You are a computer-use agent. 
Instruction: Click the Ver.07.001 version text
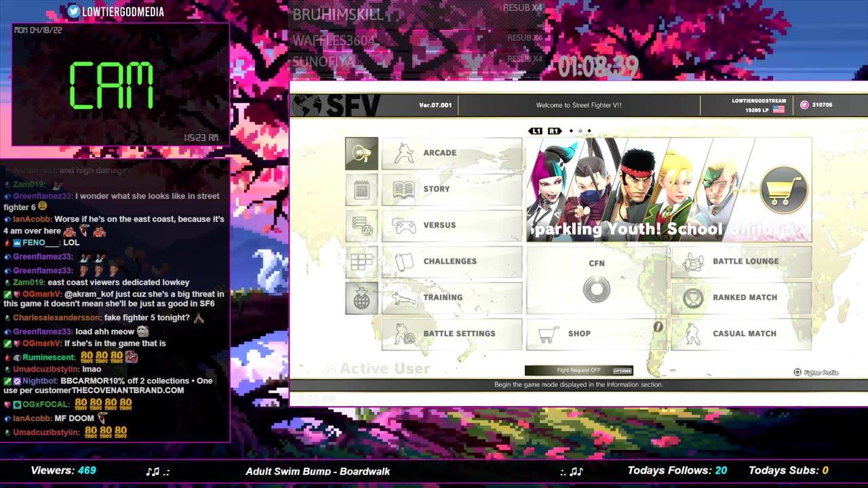[435, 105]
